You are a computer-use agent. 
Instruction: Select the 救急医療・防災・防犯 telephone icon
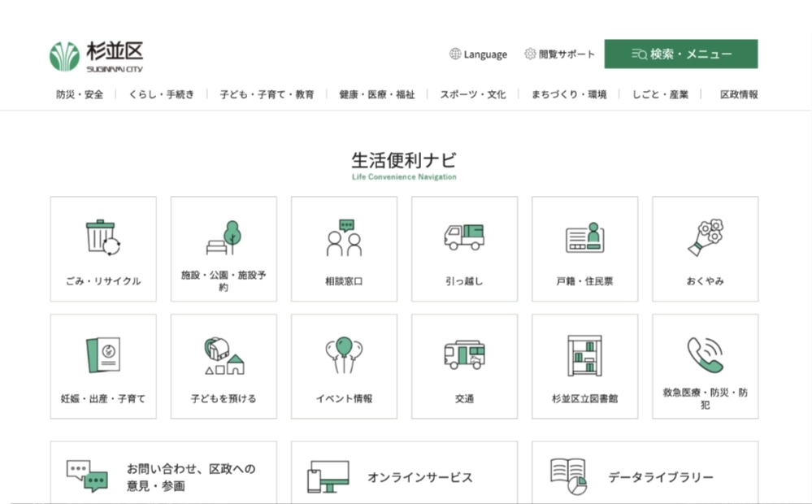[x=704, y=355]
